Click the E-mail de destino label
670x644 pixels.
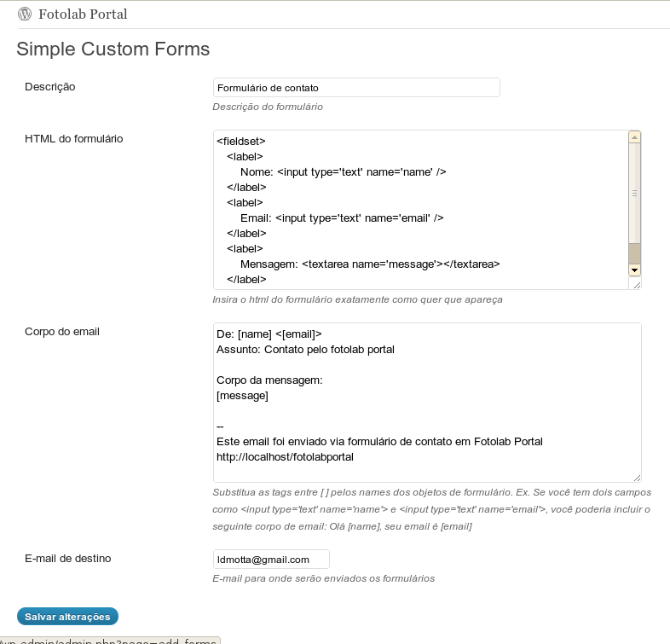click(x=68, y=559)
